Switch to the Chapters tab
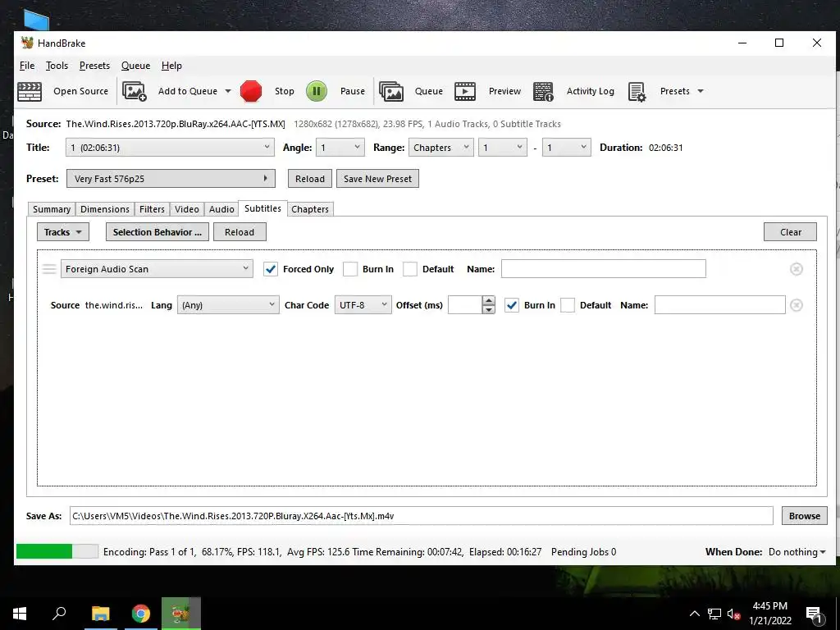 point(309,209)
